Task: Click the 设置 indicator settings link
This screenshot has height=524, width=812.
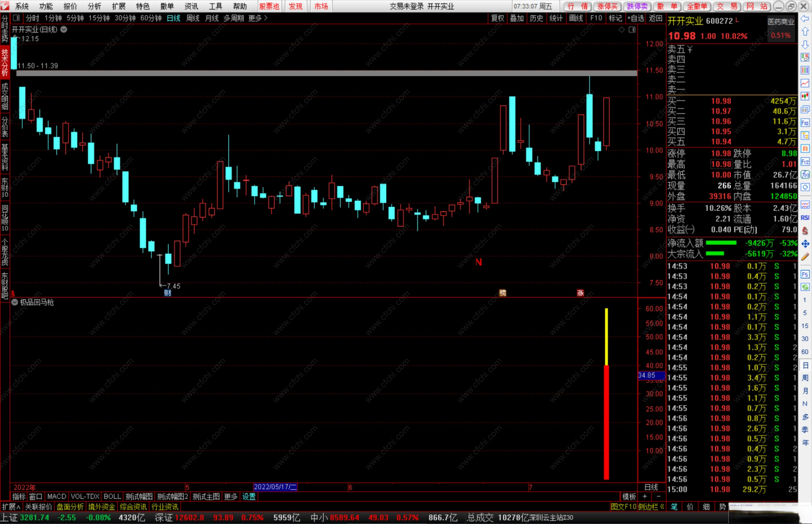Action: (x=248, y=497)
